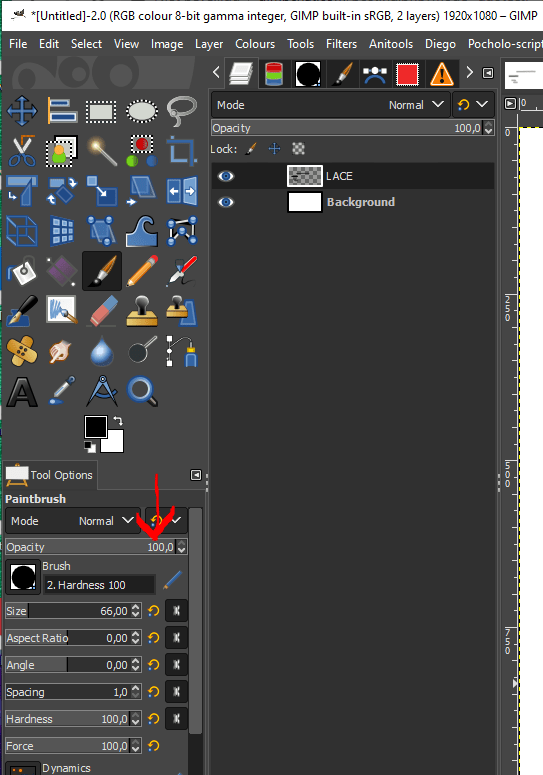Select the Clone stamp tool
Screen dimensions: 543x775
tap(142, 311)
